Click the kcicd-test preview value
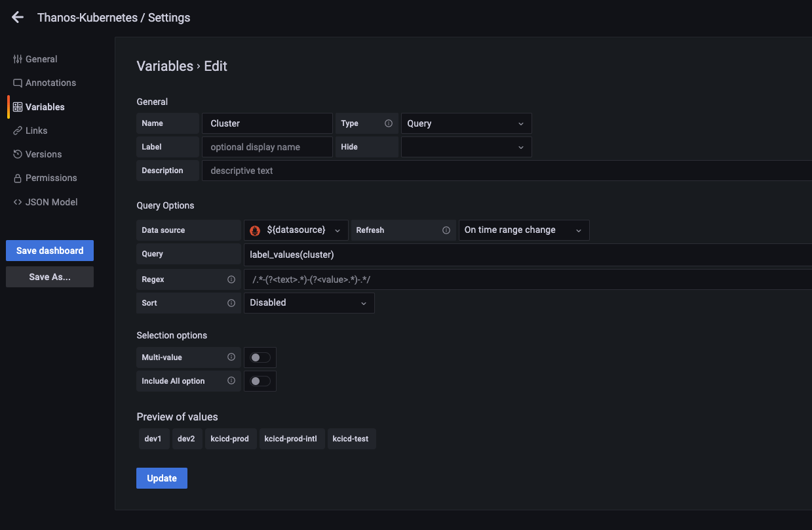 351,439
